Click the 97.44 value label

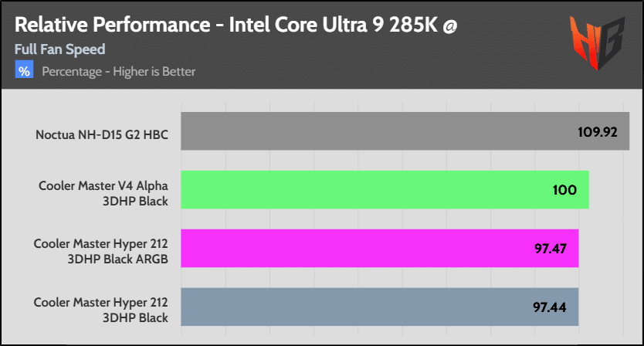[x=550, y=307]
